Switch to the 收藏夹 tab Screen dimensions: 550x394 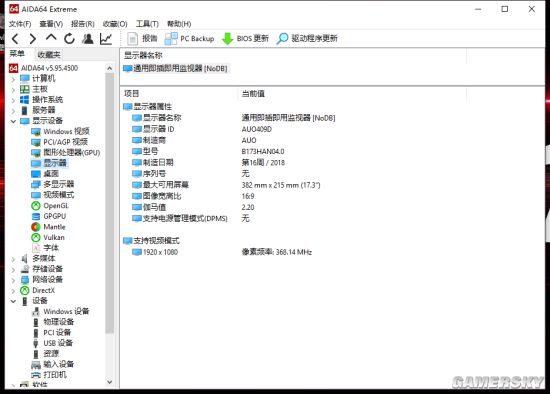click(49, 55)
